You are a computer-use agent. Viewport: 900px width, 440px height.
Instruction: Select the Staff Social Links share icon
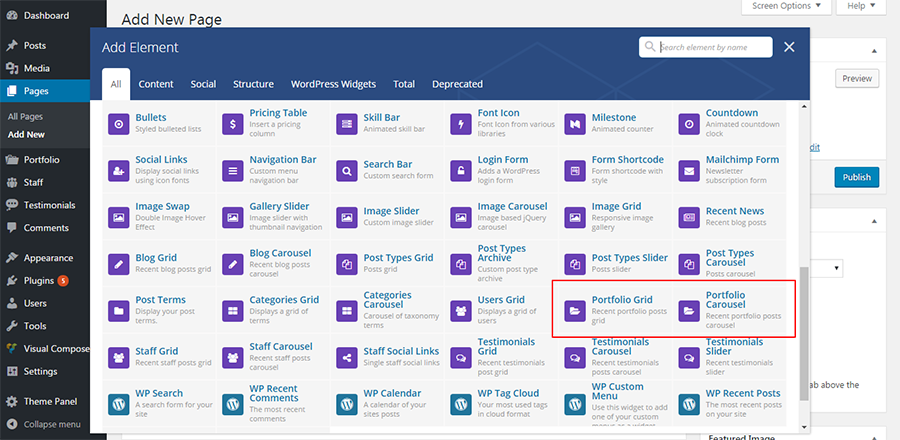pos(347,358)
